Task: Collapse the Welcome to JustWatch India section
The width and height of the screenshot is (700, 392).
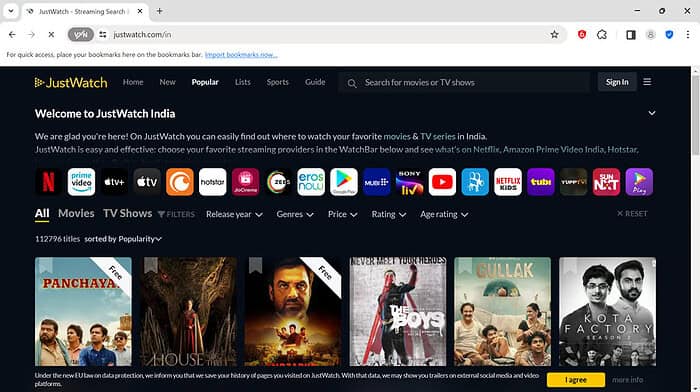Action: (652, 113)
